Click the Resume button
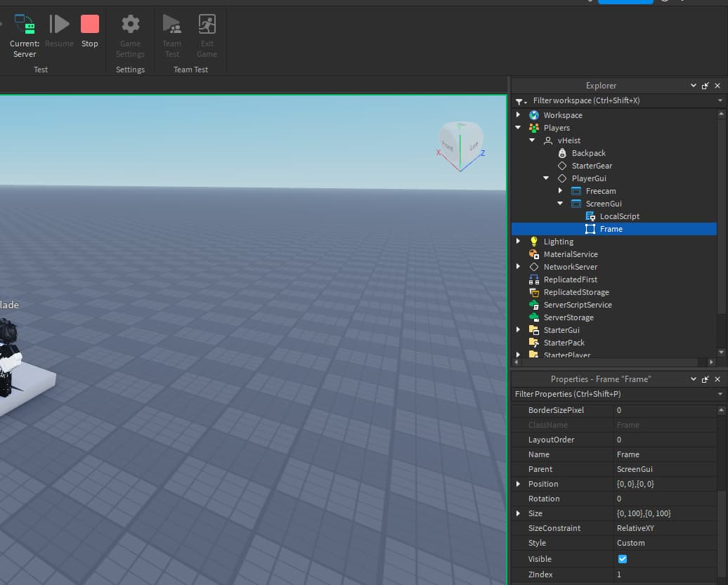 (59, 28)
